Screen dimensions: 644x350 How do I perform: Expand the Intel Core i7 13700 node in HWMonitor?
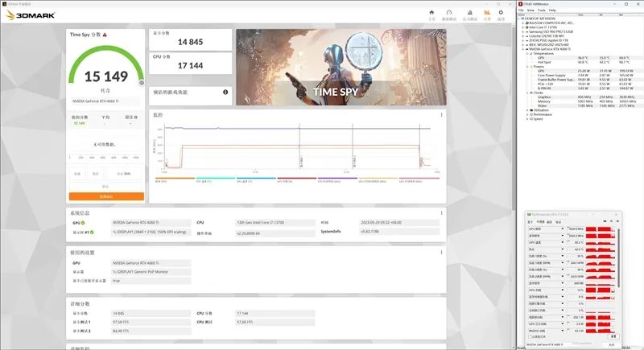tap(522, 27)
